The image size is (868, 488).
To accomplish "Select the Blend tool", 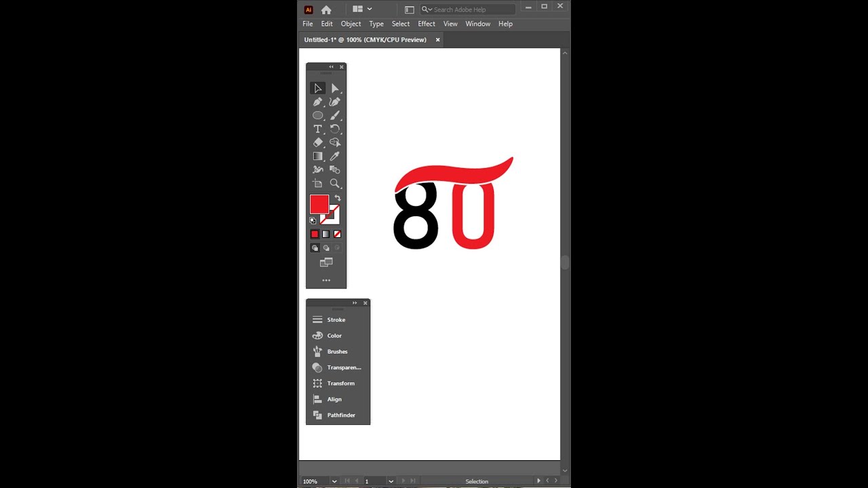I will click(334, 169).
